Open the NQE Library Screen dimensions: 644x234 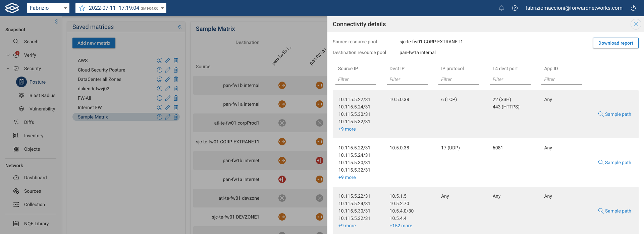36,224
